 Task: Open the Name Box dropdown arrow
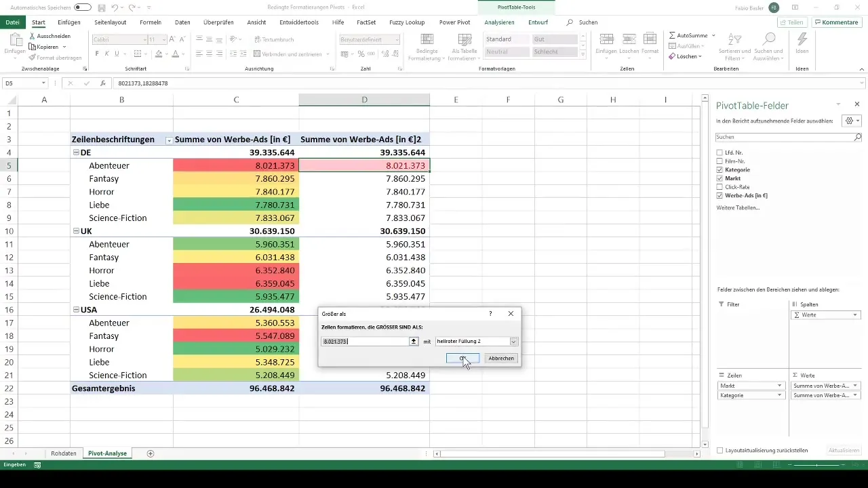[x=43, y=83]
